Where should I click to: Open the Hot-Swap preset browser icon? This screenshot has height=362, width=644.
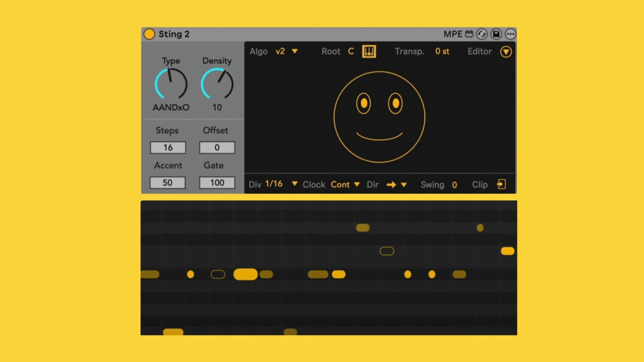pyautogui.click(x=482, y=34)
